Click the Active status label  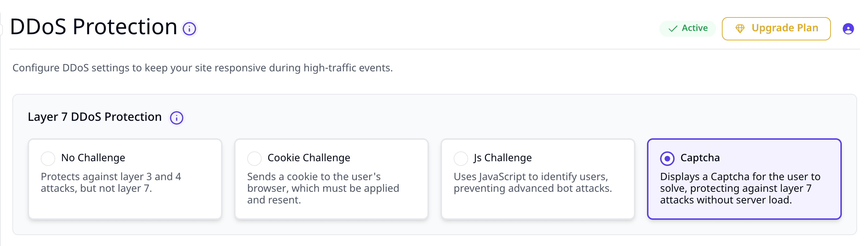pyautogui.click(x=695, y=28)
